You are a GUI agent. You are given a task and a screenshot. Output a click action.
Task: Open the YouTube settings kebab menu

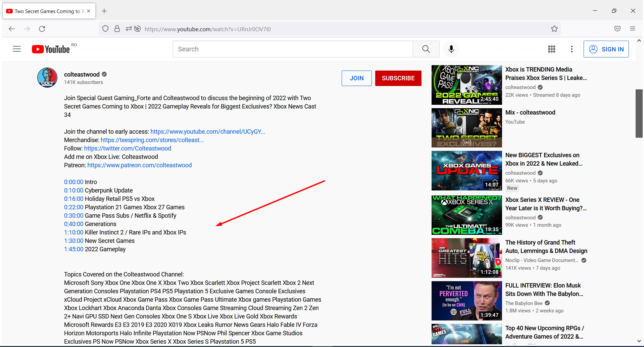coord(572,49)
